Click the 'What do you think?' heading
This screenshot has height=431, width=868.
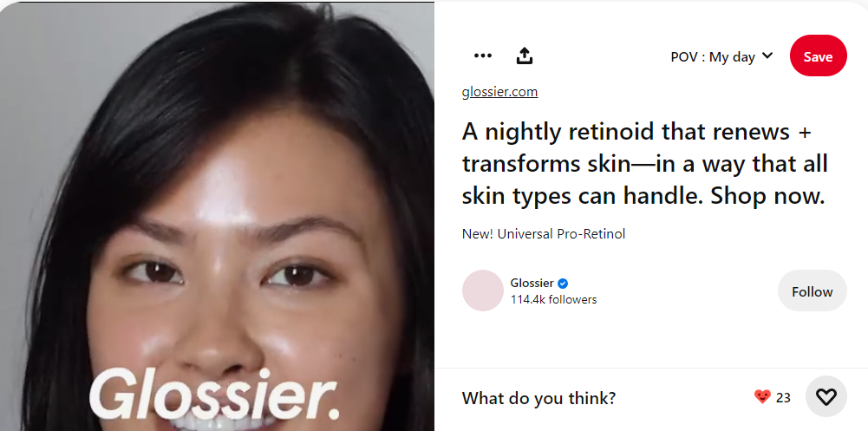[538, 398]
